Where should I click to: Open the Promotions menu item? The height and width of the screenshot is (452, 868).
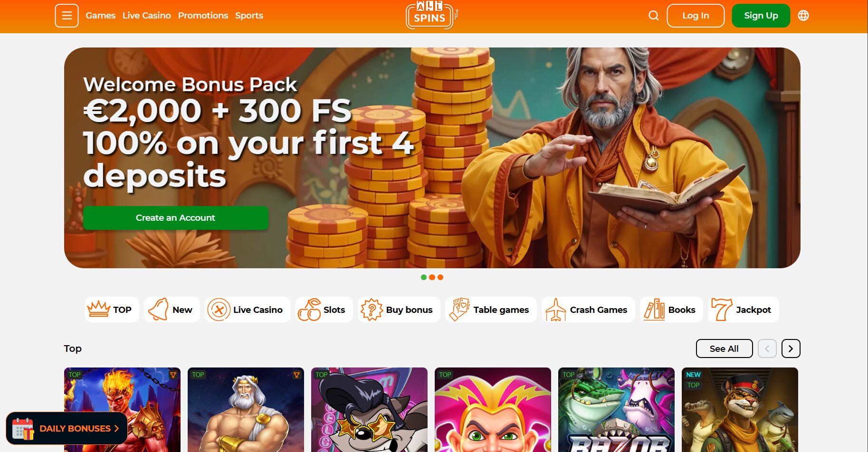coord(203,16)
